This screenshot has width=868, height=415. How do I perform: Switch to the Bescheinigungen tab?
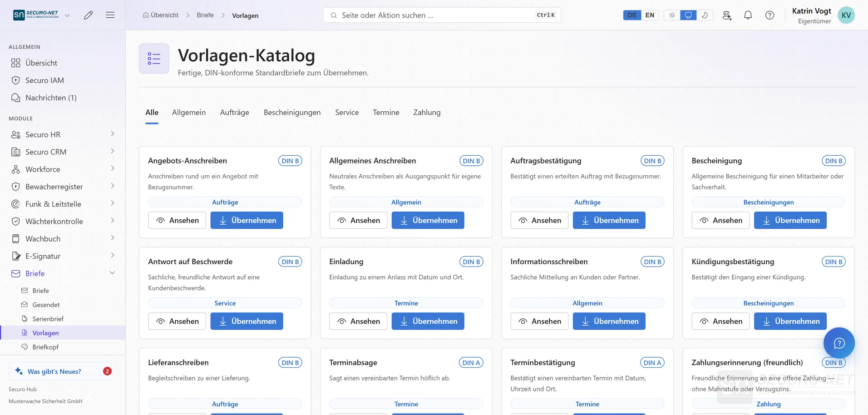(x=292, y=113)
